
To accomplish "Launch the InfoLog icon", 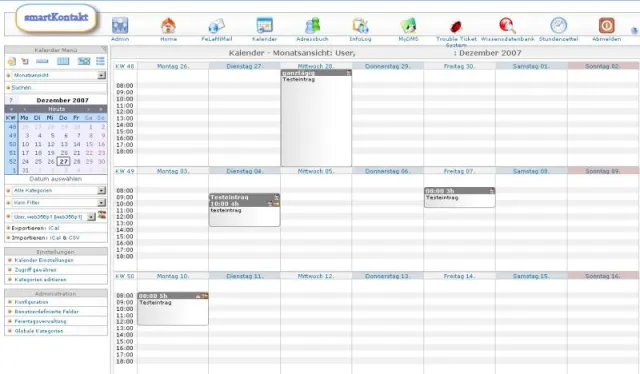I will point(360,26).
